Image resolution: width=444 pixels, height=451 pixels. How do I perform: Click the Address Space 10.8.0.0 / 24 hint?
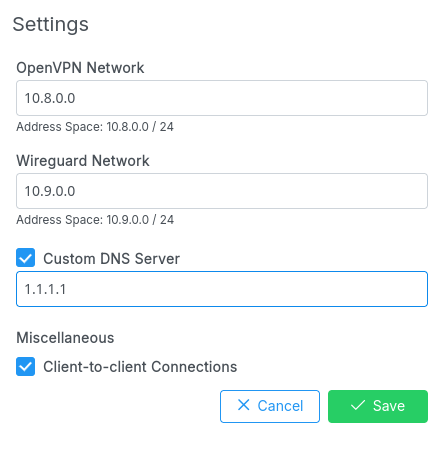[95, 127]
